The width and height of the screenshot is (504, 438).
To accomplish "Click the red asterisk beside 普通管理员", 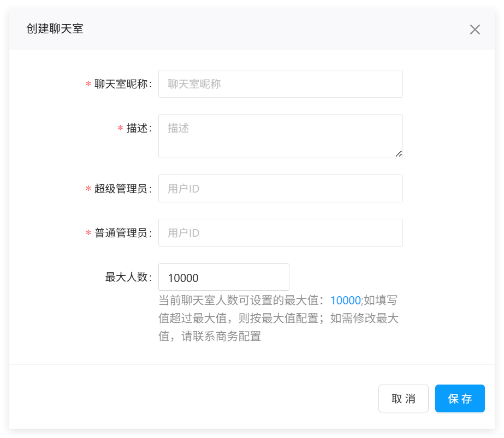I will click(x=88, y=234).
